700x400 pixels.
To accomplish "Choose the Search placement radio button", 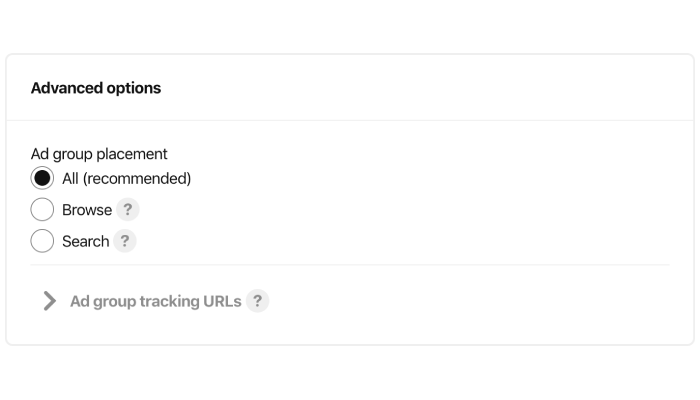I will (42, 241).
